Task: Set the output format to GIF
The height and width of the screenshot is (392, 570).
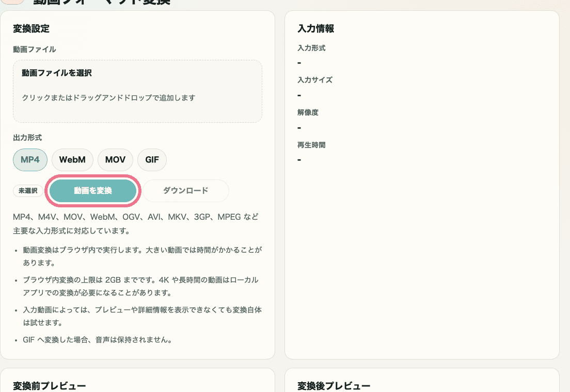Action: tap(152, 160)
